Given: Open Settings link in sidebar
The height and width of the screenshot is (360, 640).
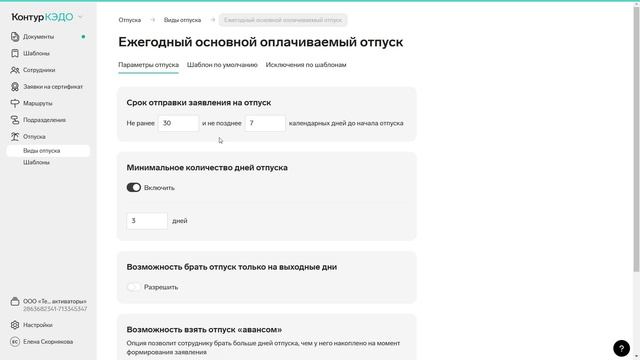Looking at the screenshot, I should (x=38, y=325).
